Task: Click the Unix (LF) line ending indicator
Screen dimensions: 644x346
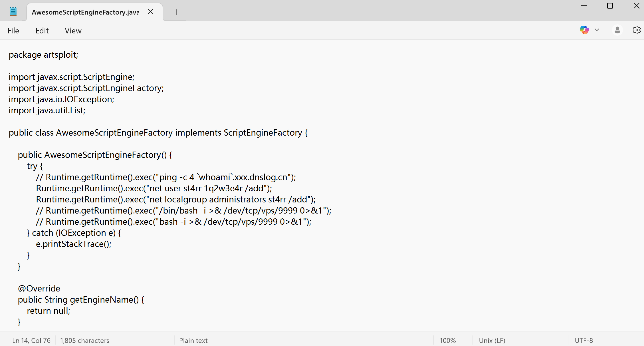Action: pos(492,340)
